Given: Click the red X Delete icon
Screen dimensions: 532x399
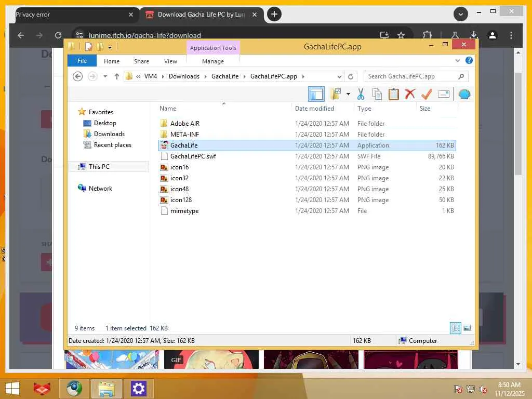Looking at the screenshot, I should click(410, 94).
